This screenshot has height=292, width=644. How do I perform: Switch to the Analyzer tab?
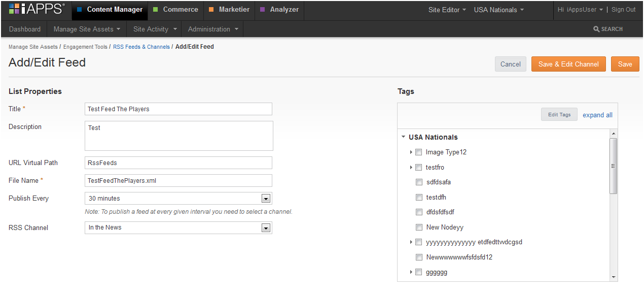click(x=279, y=10)
